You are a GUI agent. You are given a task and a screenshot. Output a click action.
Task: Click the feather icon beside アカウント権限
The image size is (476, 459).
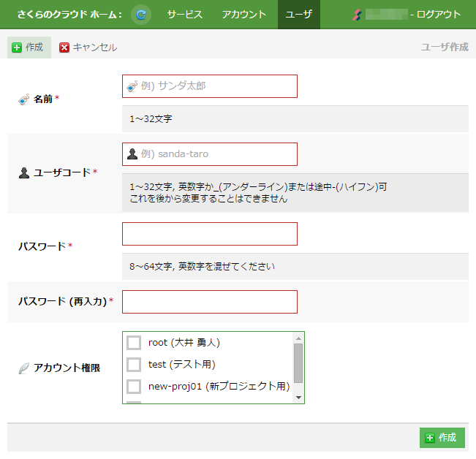pos(23,368)
